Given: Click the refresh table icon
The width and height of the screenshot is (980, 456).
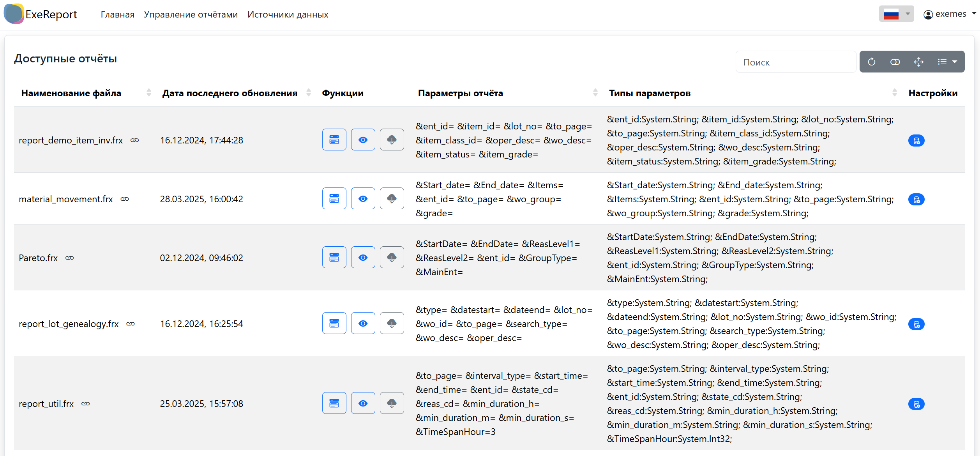Looking at the screenshot, I should point(872,62).
